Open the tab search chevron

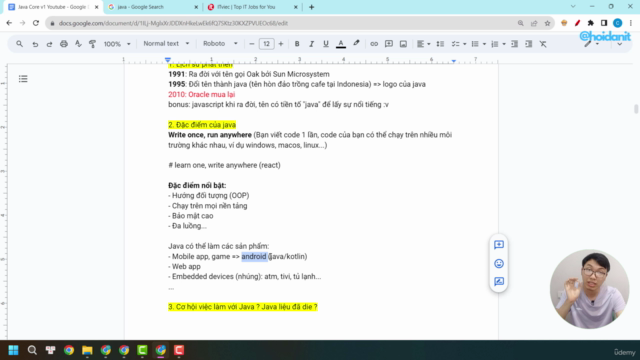[x=573, y=7]
